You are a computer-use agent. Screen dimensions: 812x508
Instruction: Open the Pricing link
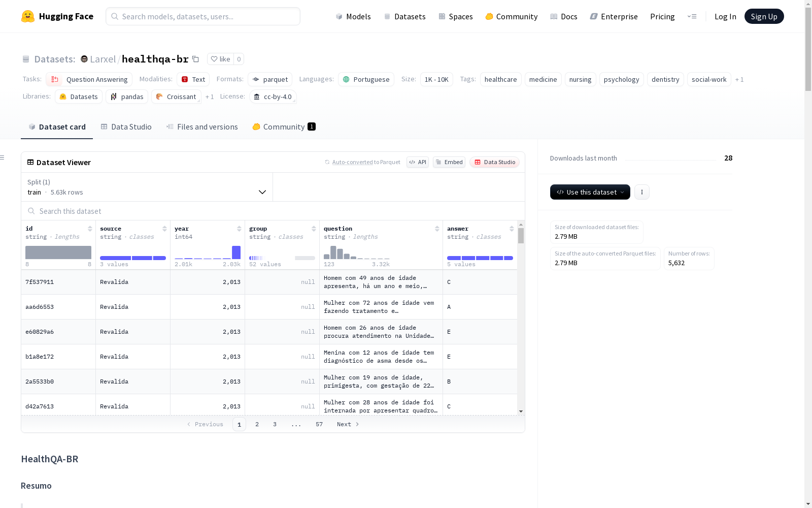[x=662, y=16]
